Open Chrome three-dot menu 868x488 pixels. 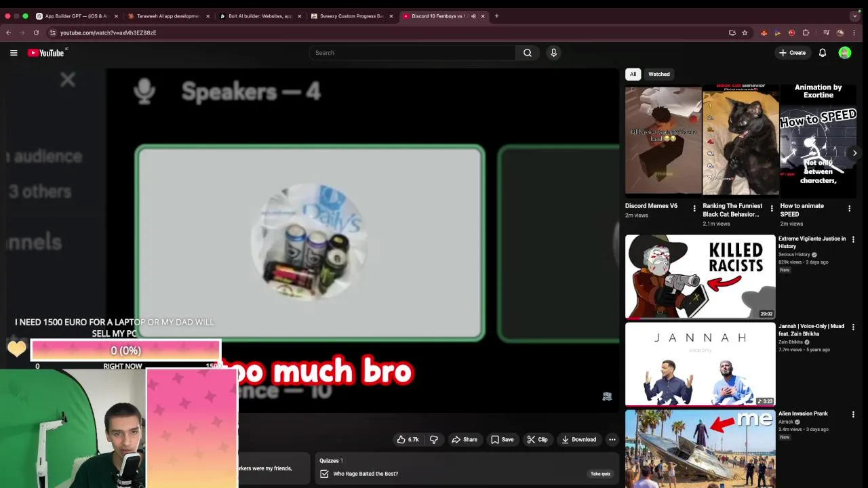coord(854,33)
